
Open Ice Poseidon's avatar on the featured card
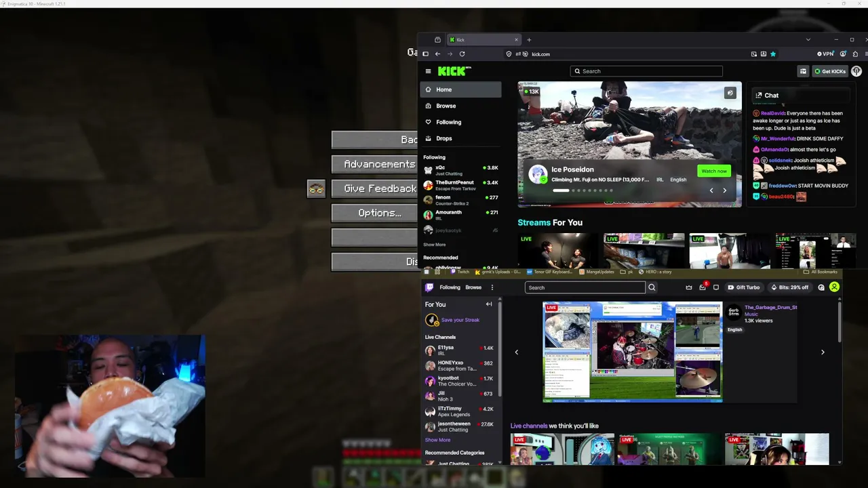538,174
